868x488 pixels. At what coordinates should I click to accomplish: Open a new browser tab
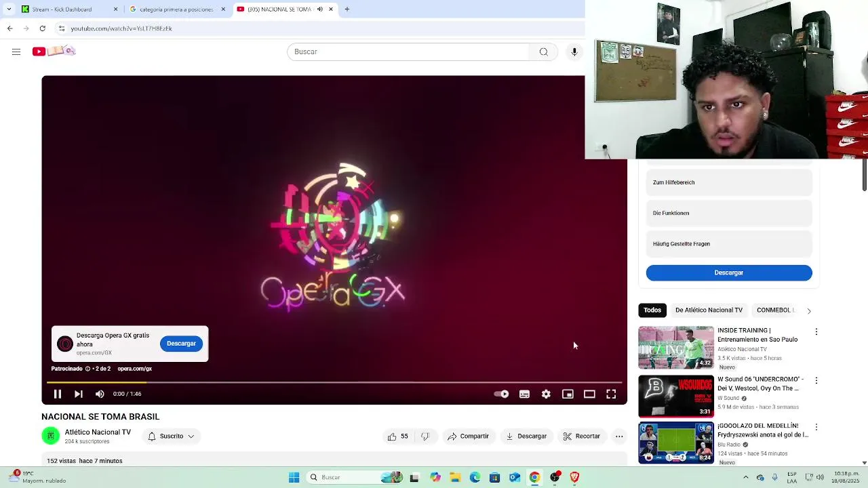[x=347, y=9]
